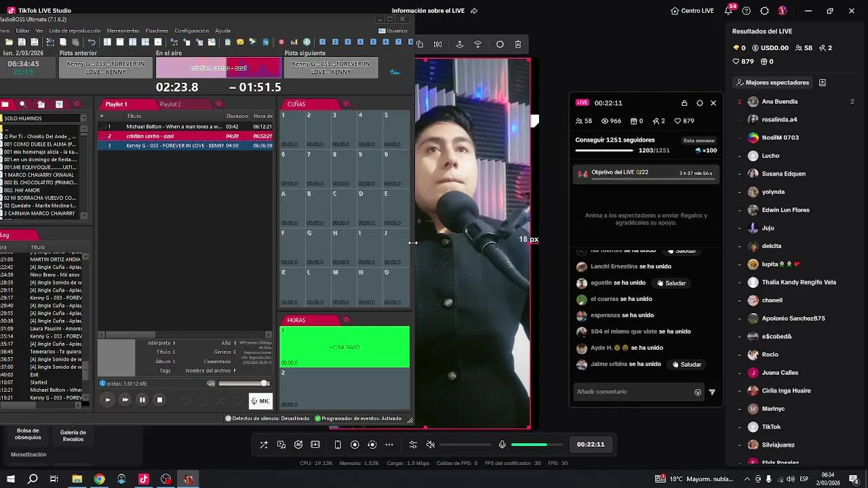The width and height of the screenshot is (868, 488).
Task: Adjust the green microphone volume slider
Action: tap(537, 445)
